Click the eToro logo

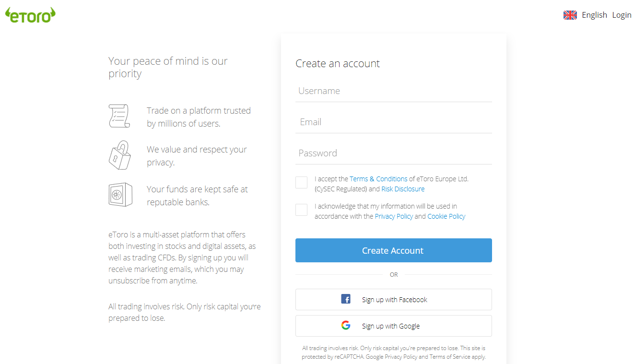coord(30,15)
